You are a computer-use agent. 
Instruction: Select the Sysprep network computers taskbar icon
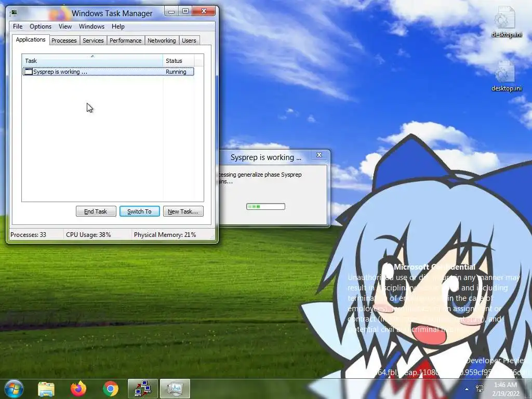pos(143,389)
